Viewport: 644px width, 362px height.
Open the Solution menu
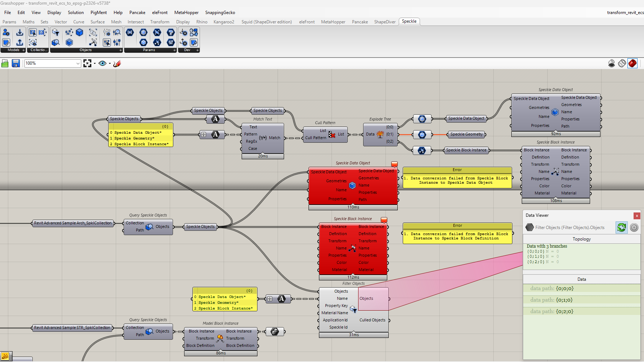point(76,13)
